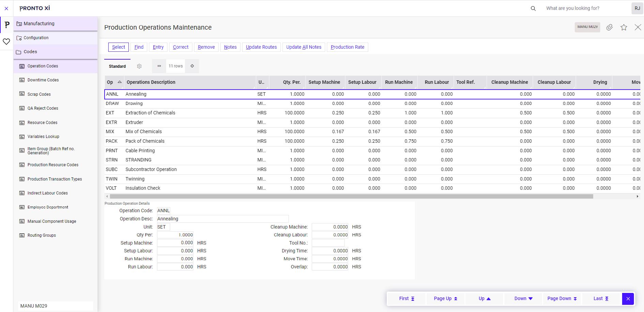The width and height of the screenshot is (644, 312).
Task: Dismiss navigation bar with X button
Action: click(628, 299)
